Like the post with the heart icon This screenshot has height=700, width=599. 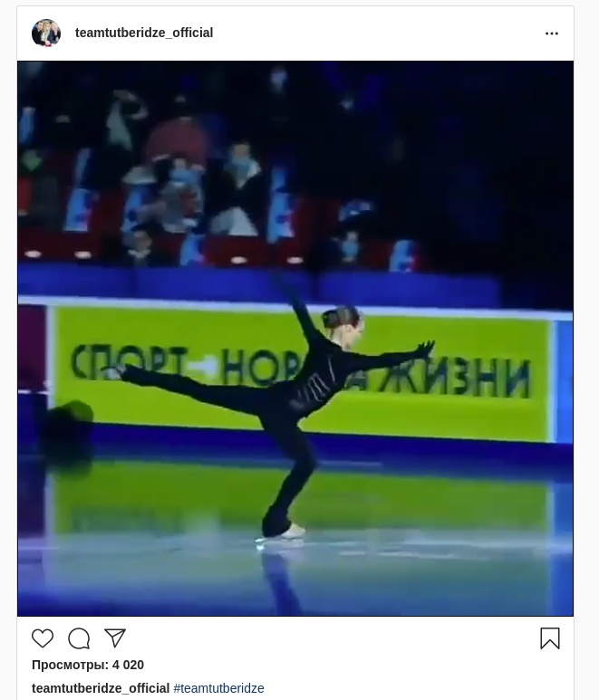pos(43,638)
